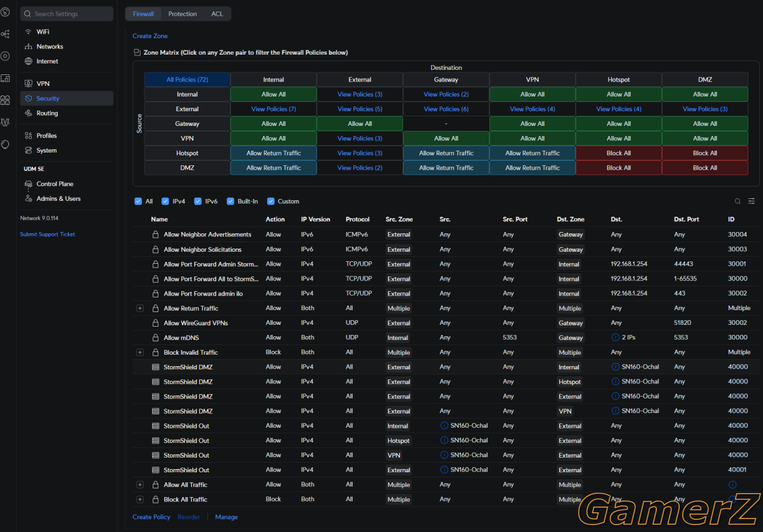Click the globe icon for Internet settings
The image size is (763, 532).
pos(28,62)
